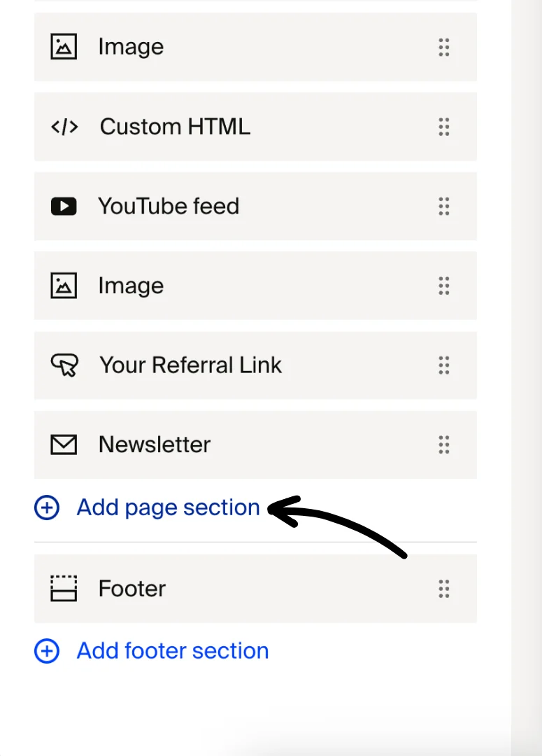This screenshot has width=542, height=756.
Task: Click the drag handle on the Footer row
Action: click(444, 589)
